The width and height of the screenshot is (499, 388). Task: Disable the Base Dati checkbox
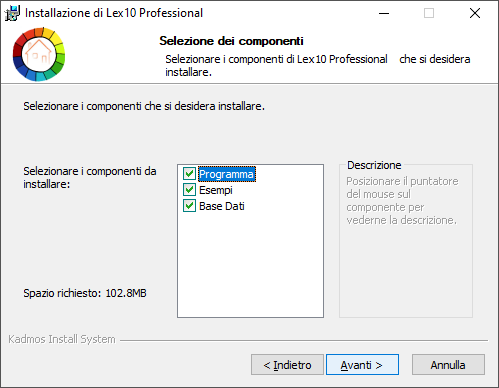189,206
